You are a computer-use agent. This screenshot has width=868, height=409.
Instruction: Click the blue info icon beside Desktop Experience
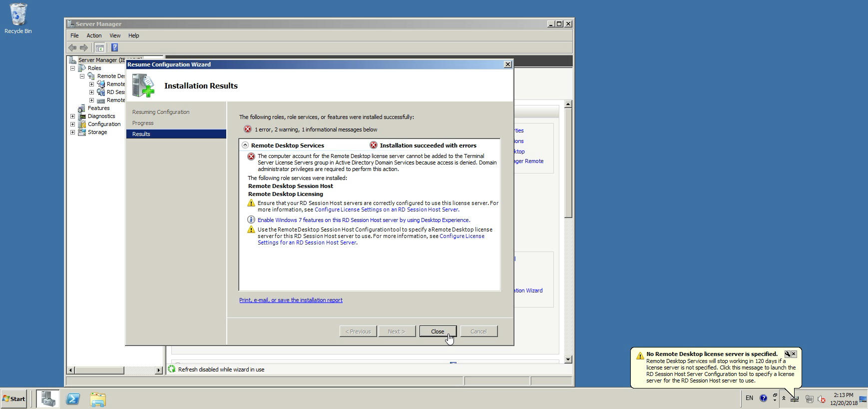coord(251,219)
